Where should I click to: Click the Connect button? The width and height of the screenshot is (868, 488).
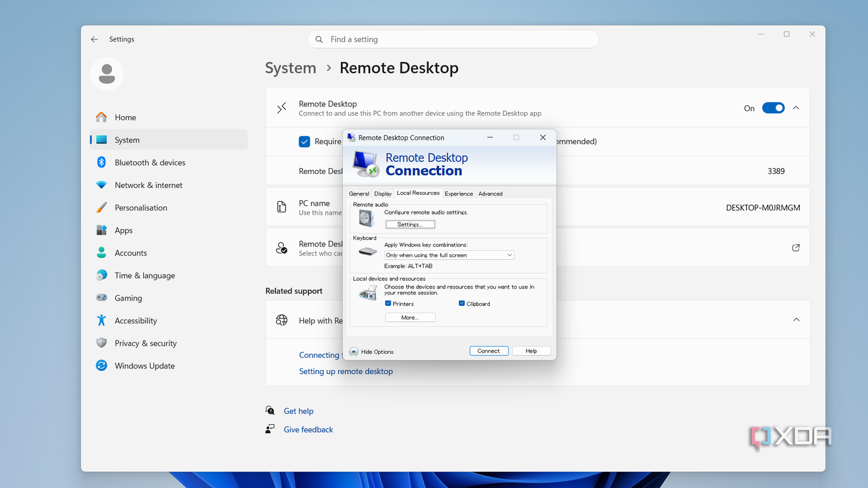pyautogui.click(x=489, y=351)
